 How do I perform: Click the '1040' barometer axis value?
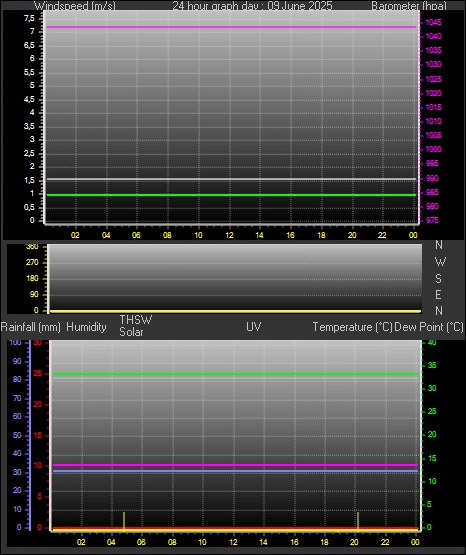(433, 36)
